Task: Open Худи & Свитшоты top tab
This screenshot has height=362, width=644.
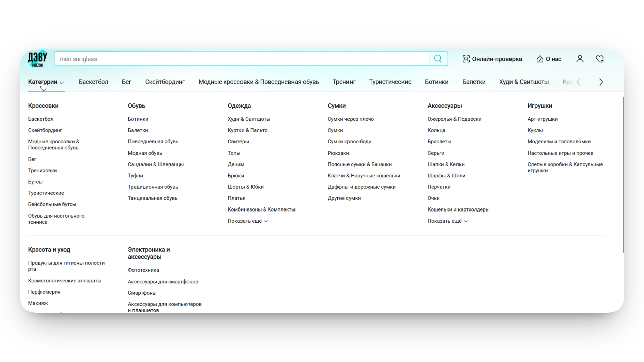Action: point(524,82)
